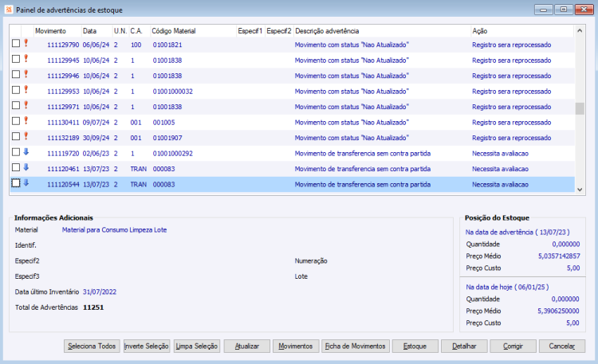Click Preço Médio value 5,0357142857
The width and height of the screenshot is (598, 364).
pyautogui.click(x=559, y=256)
